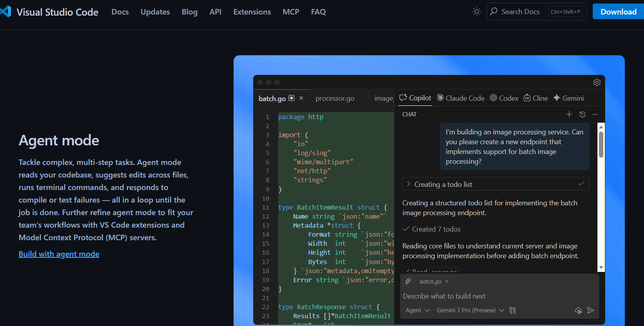
Task: Close the batch.go editor tab
Action: (x=301, y=98)
